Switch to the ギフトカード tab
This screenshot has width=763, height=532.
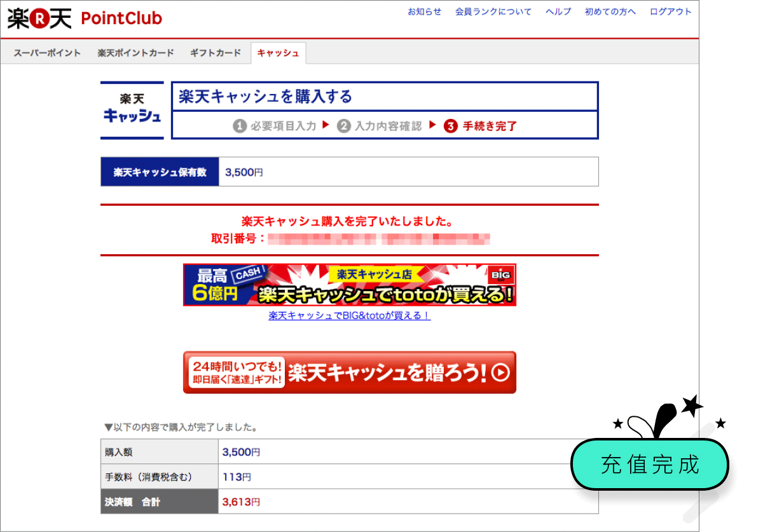click(x=216, y=53)
